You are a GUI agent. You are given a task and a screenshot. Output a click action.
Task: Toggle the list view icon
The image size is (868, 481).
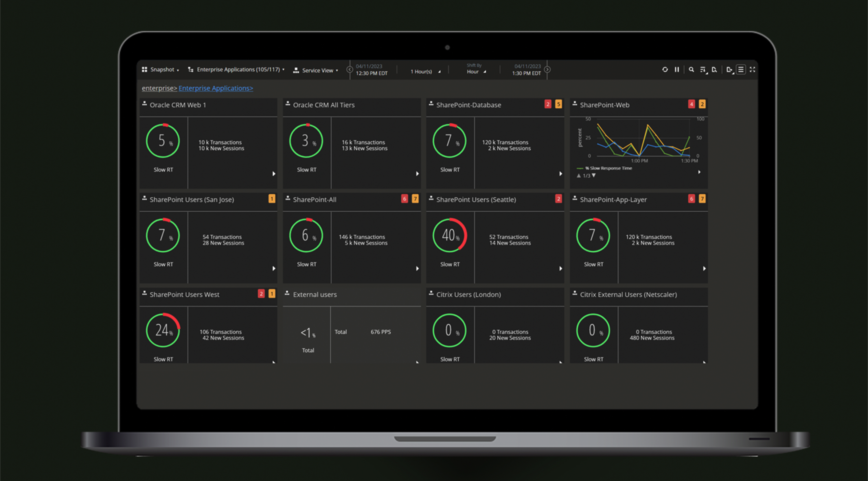click(x=741, y=69)
